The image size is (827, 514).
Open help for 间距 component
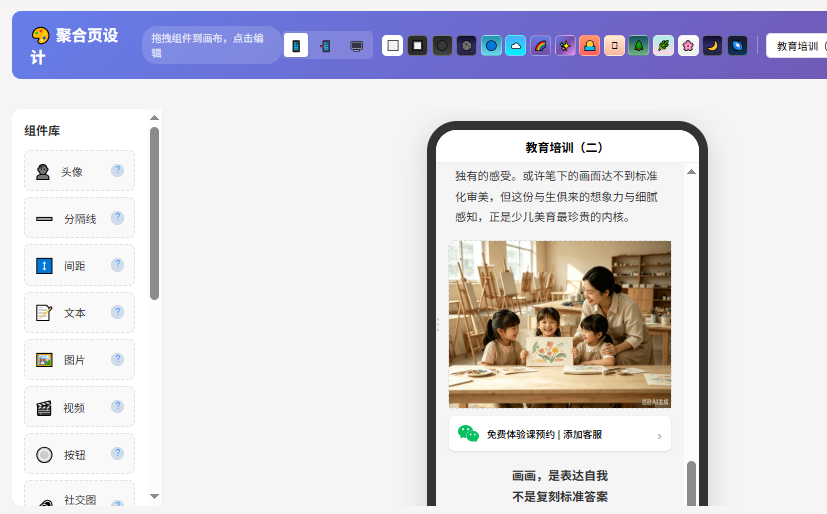118,265
